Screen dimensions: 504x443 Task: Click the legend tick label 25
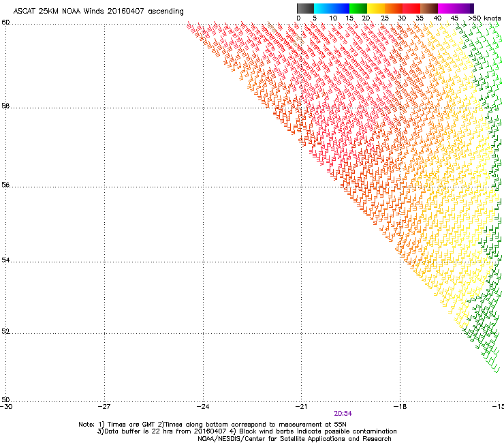[x=385, y=18]
